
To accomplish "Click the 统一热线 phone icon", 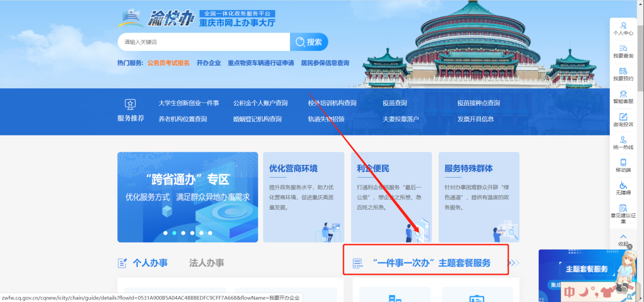I will click(x=623, y=143).
